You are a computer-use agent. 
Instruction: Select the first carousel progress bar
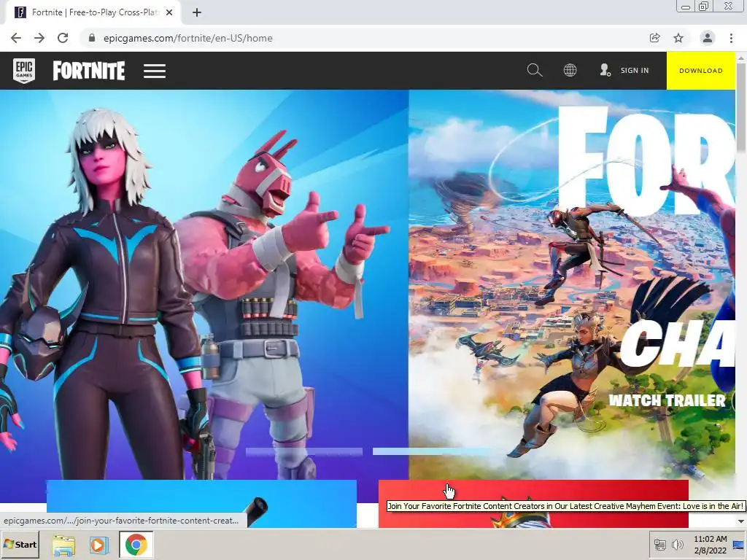pyautogui.click(x=304, y=451)
